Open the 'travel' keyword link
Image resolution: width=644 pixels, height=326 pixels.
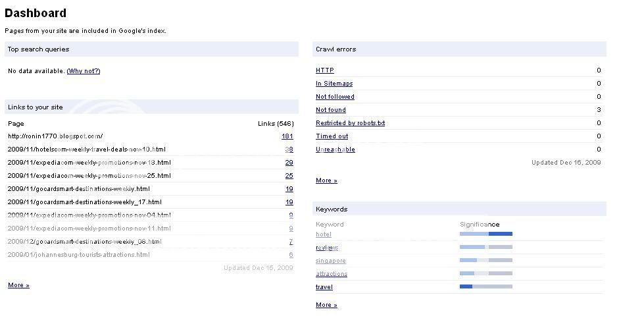click(x=324, y=287)
